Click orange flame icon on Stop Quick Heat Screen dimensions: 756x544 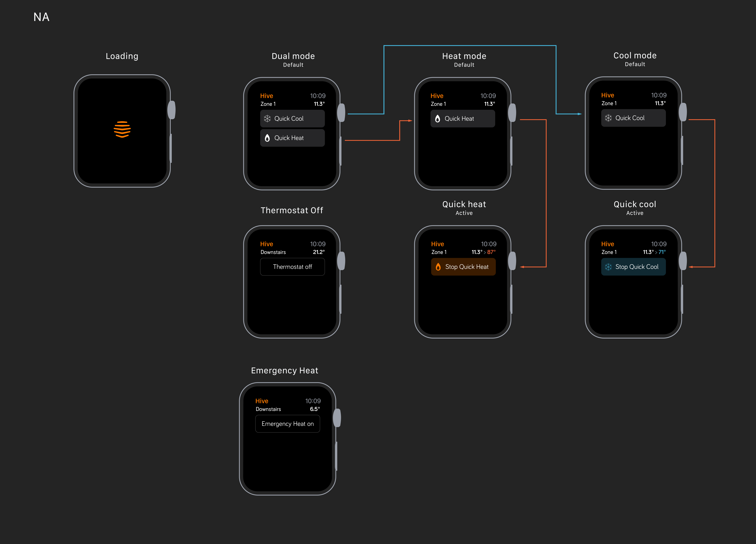[438, 267]
